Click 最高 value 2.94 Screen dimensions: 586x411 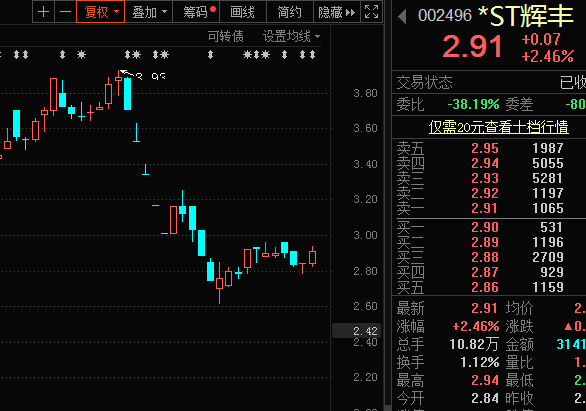click(485, 380)
